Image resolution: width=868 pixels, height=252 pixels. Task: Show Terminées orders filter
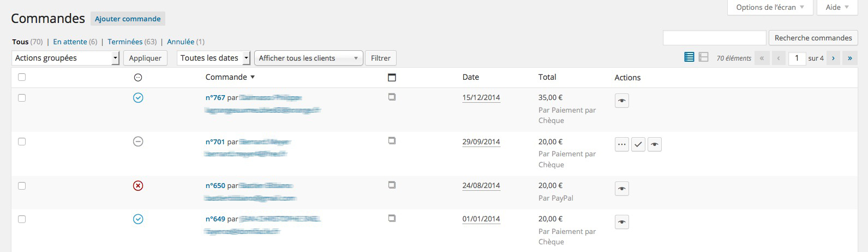click(x=125, y=42)
